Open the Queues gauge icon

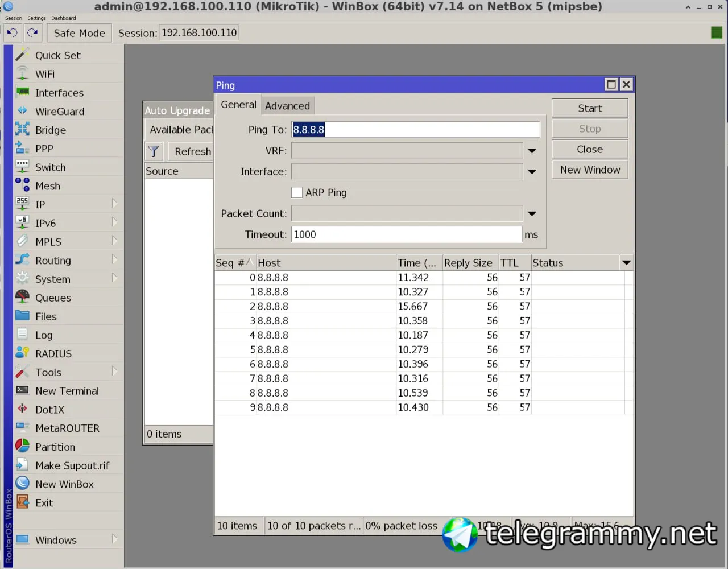coord(22,297)
